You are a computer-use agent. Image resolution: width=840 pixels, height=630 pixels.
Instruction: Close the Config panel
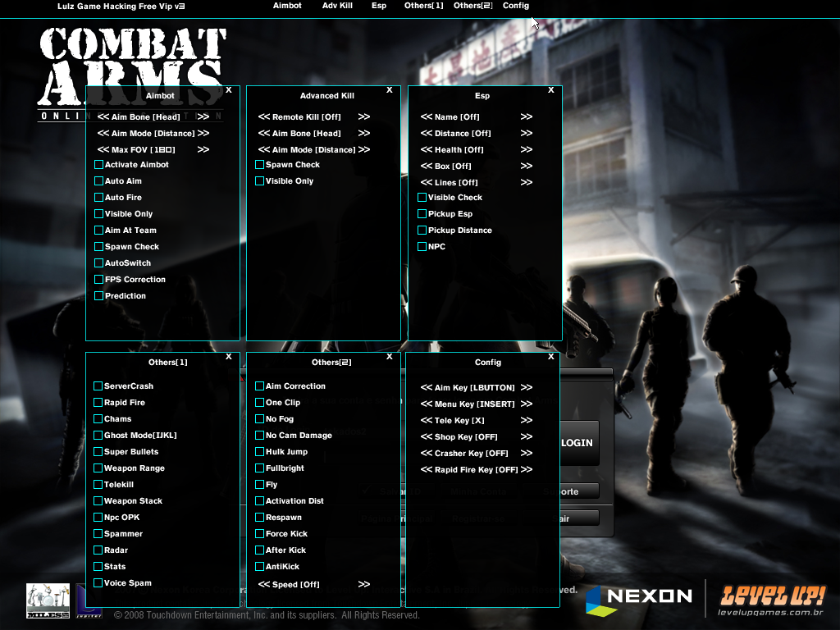550,356
